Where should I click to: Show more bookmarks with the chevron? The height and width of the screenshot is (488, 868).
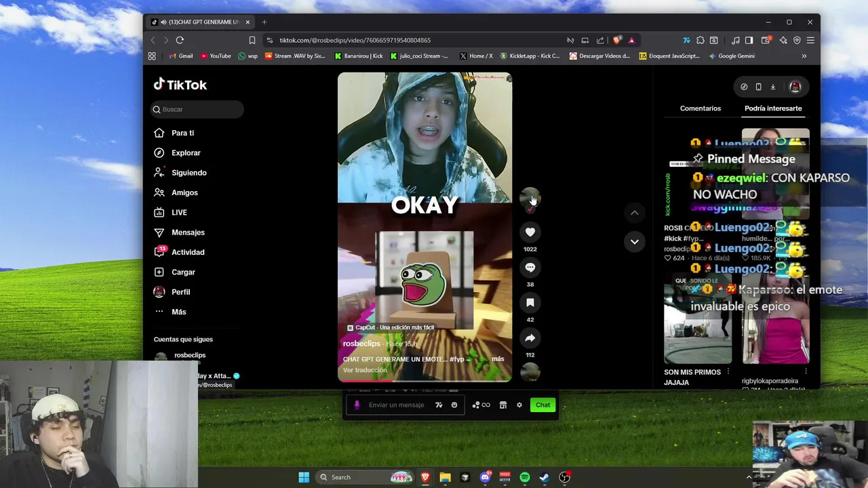click(804, 56)
